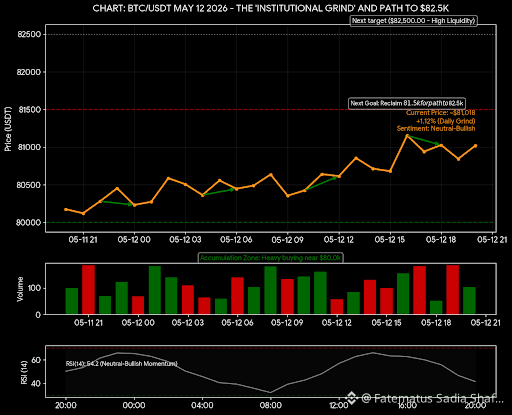The image size is (512, 415).
Task: Click '05-12 03' under the price chart
Action: point(185,240)
